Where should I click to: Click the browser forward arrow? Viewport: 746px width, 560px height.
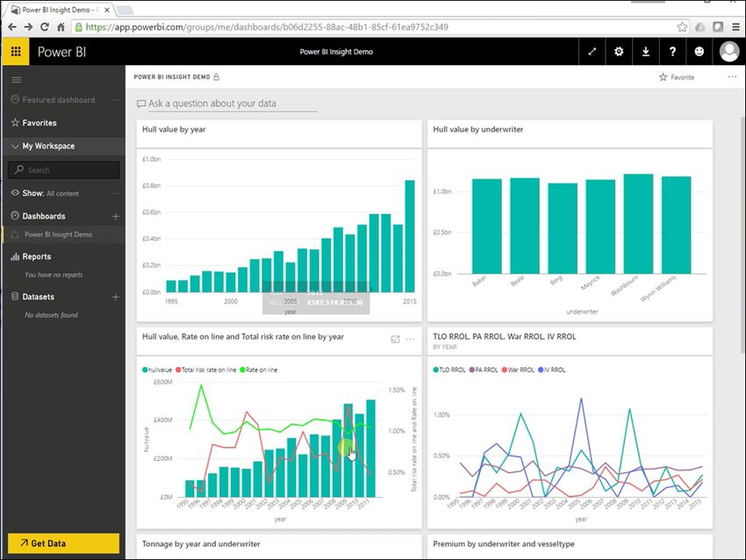coord(29,27)
